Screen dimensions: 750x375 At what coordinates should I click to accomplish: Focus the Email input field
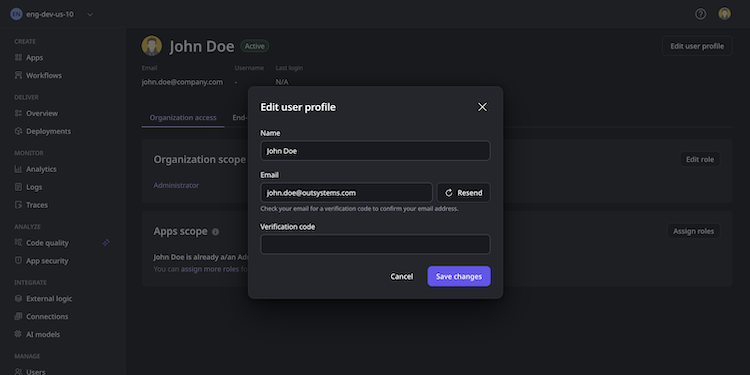point(346,193)
